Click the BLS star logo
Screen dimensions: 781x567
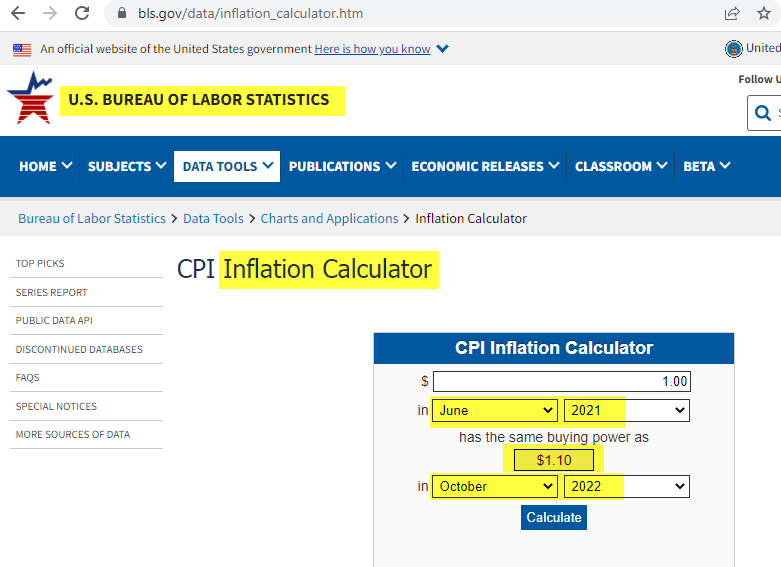click(x=31, y=98)
